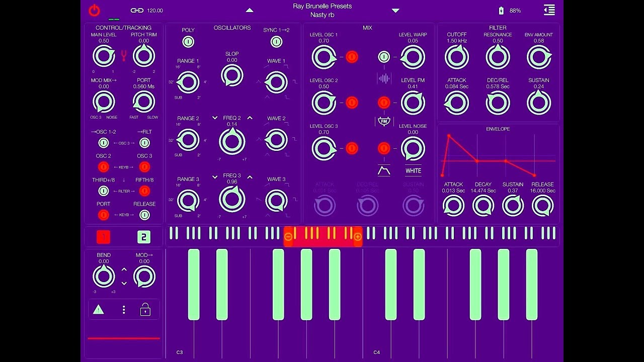
Task: Click the Nasty rb preset name
Action: click(323, 15)
